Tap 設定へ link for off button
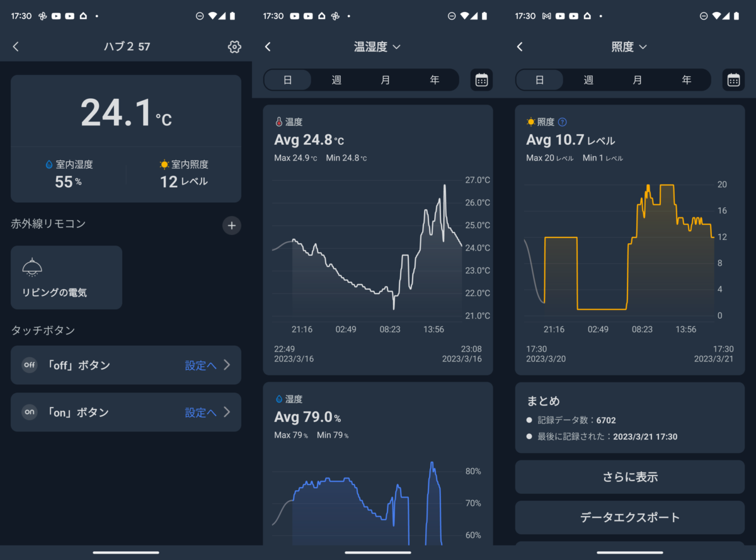756x560 pixels. tap(200, 365)
